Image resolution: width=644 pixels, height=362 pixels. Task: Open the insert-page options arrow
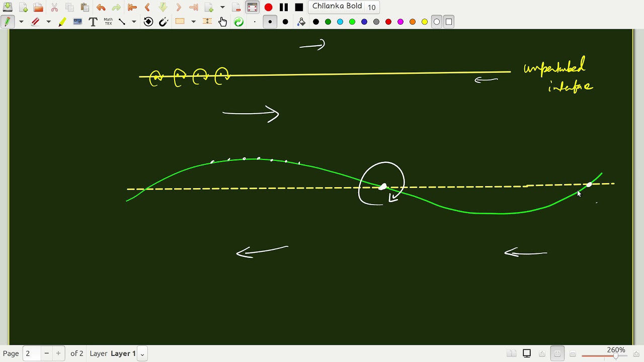pyautogui.click(x=222, y=7)
